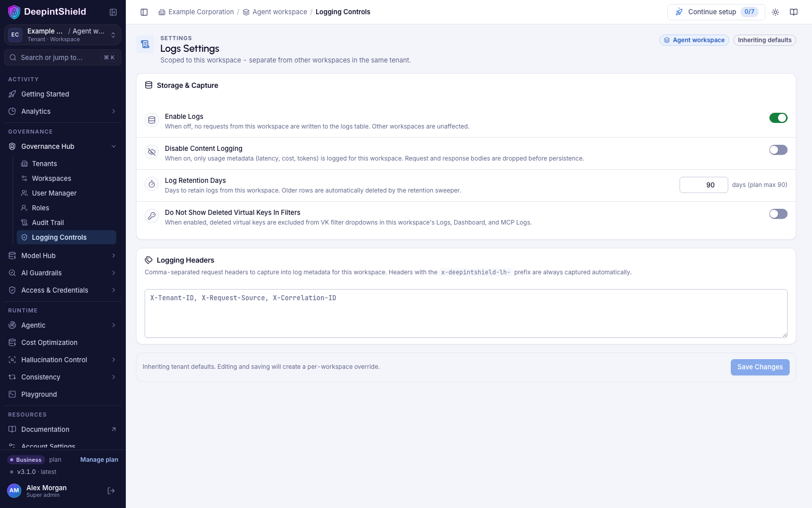The width and height of the screenshot is (812, 508).
Task: Expand Access & Credentials chevron
Action: (x=114, y=290)
